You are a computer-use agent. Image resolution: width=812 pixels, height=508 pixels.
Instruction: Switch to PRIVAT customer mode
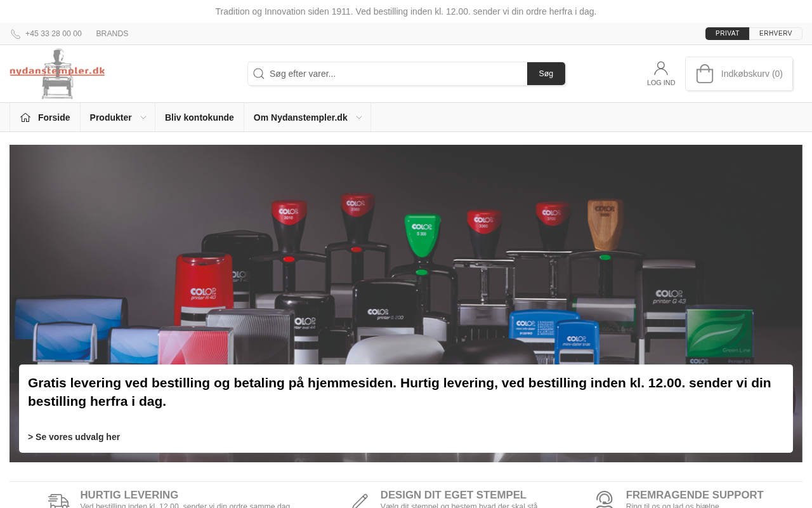(727, 34)
